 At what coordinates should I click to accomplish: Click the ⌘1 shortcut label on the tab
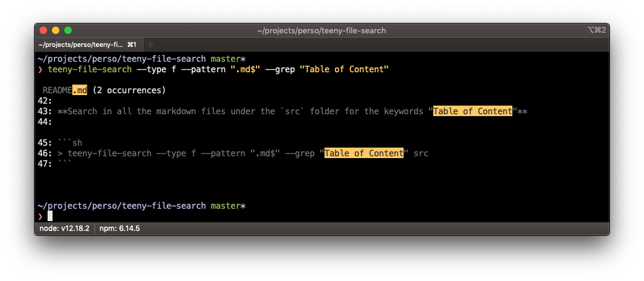[132, 44]
